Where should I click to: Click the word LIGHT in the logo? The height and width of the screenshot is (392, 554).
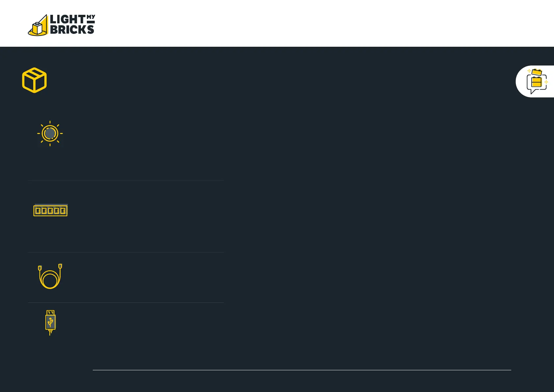[x=68, y=19]
